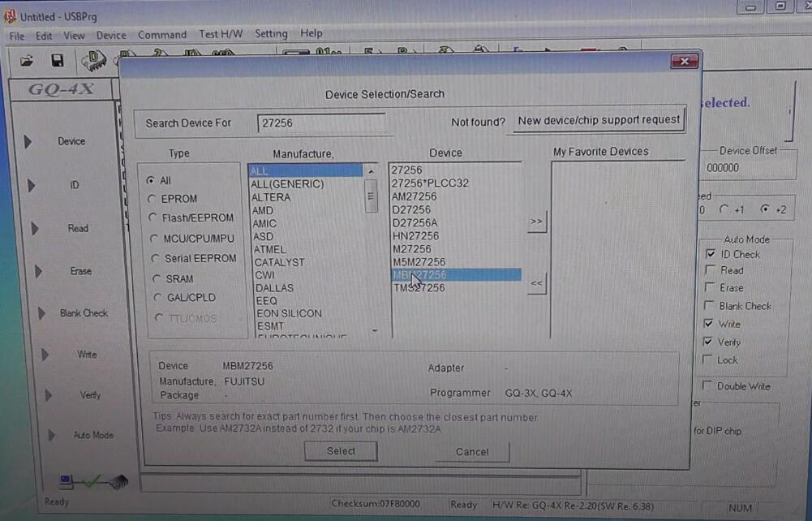Select the Flash/EEPROM type radio button
Screen dimensions: 812x521
tap(153, 217)
